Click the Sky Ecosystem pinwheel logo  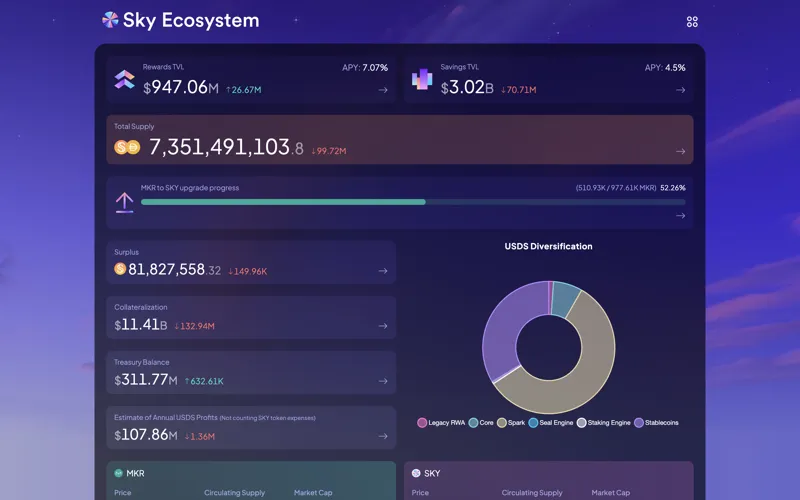(110, 20)
